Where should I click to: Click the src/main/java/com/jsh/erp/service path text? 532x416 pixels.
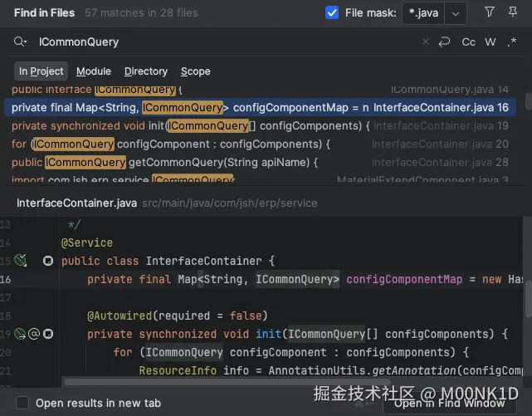[230, 203]
